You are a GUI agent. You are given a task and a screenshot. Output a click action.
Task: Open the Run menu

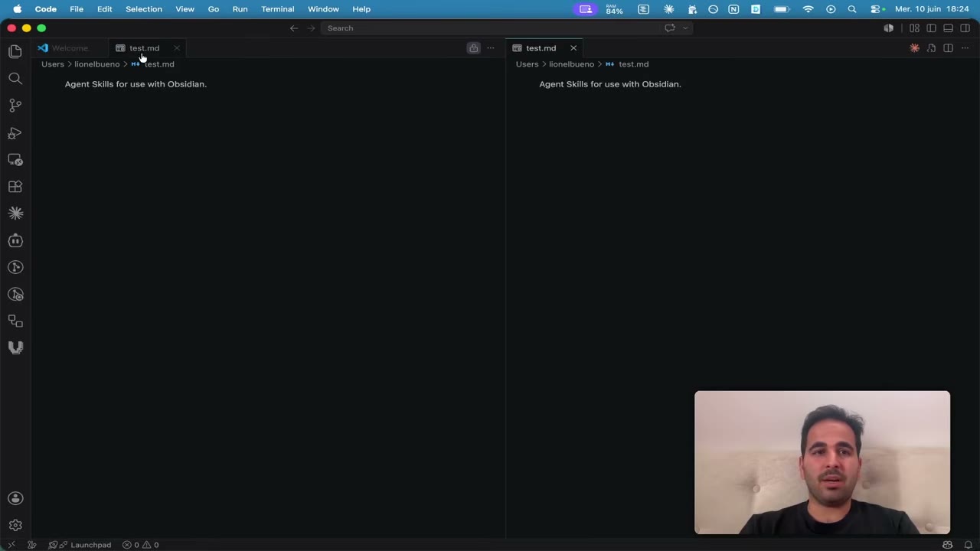[240, 9]
